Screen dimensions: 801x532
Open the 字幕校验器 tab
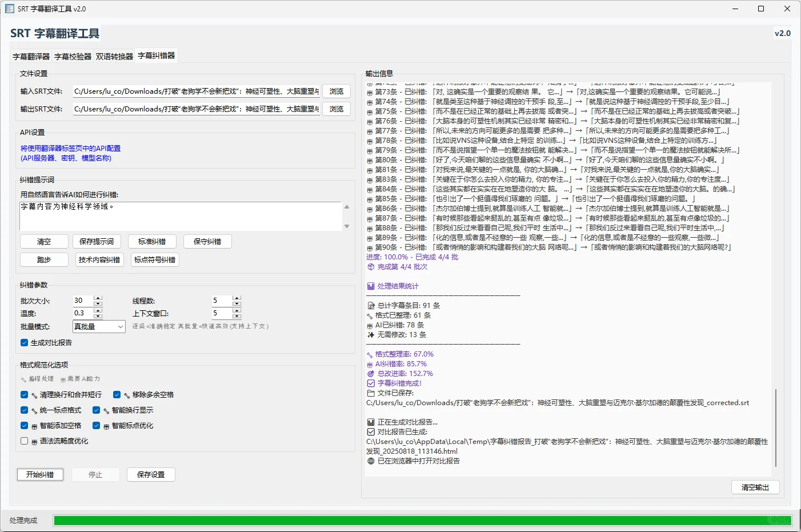point(73,57)
